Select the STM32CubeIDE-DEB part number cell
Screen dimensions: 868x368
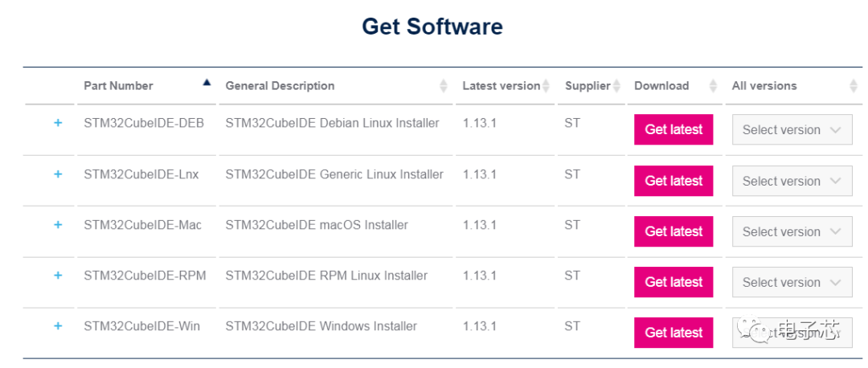point(144,123)
